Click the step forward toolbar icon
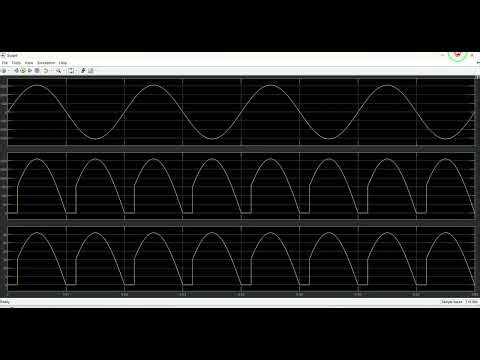This screenshot has width=480, height=360. 30,70
